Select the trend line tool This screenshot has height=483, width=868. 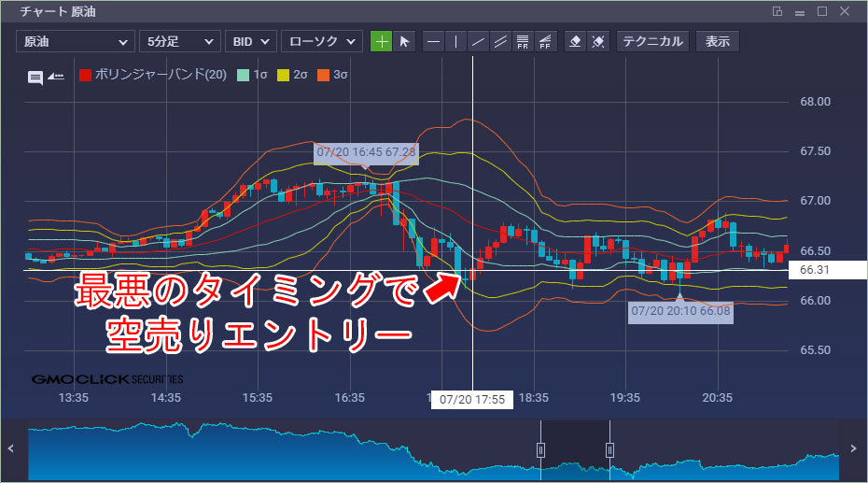tap(478, 41)
